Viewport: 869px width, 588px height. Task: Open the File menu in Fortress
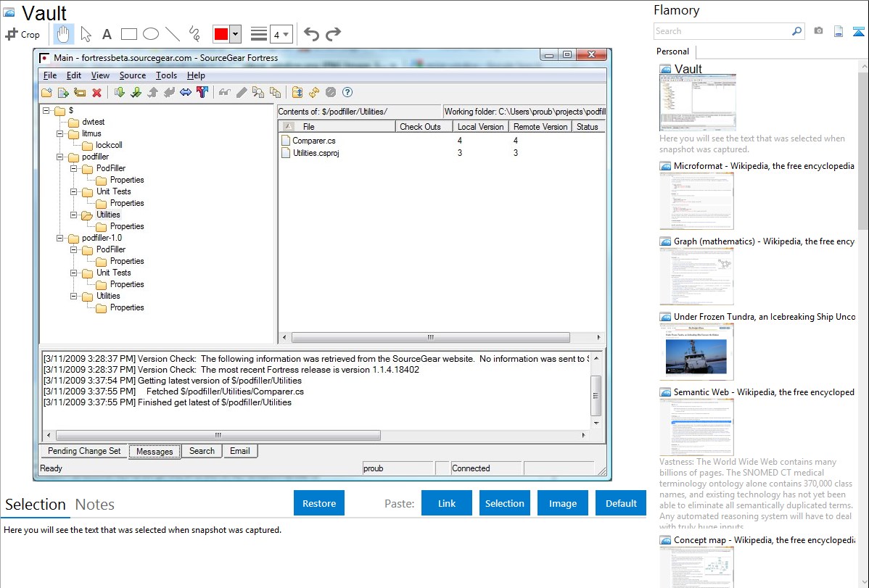[x=50, y=75]
